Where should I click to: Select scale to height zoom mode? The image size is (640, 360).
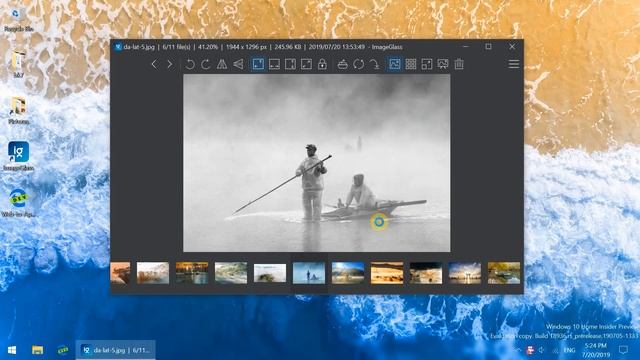pyautogui.click(x=290, y=64)
